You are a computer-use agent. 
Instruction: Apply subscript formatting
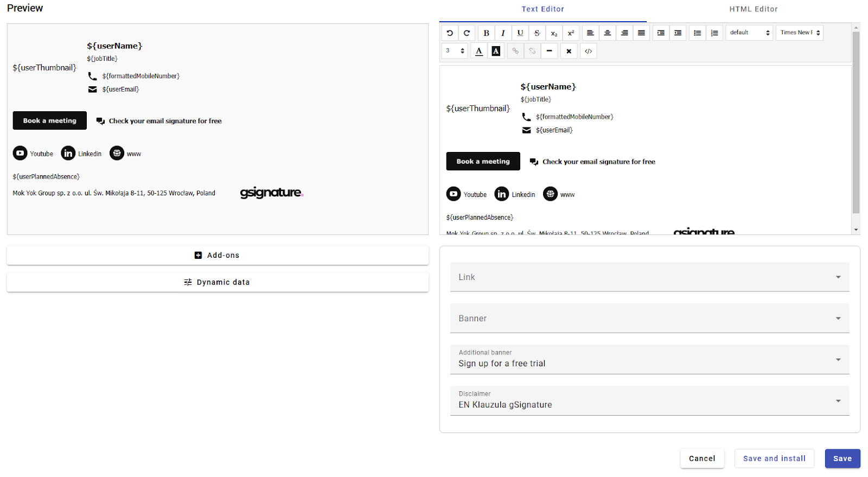coord(554,33)
